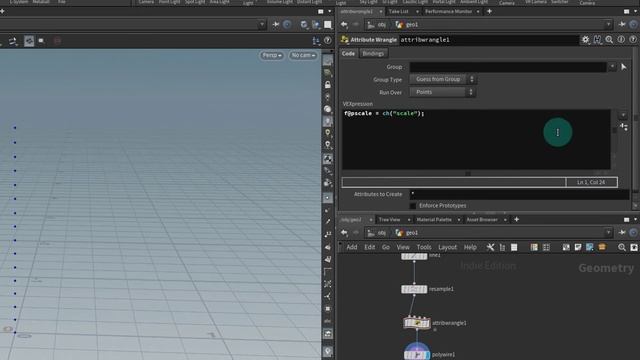Enable the Enforce Prototypes checkbox

click(413, 206)
